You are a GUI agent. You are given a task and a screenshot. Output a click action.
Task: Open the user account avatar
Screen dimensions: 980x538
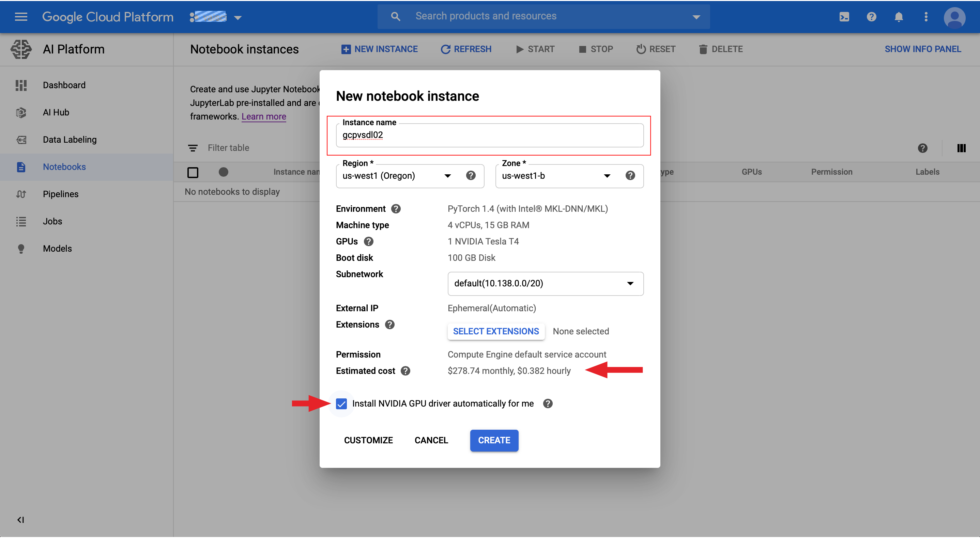click(x=954, y=17)
